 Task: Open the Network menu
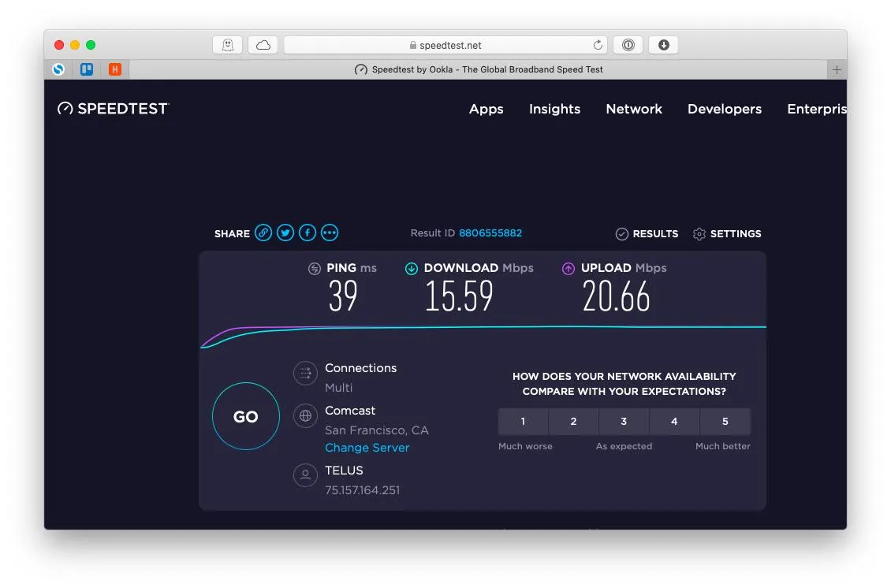[634, 109]
